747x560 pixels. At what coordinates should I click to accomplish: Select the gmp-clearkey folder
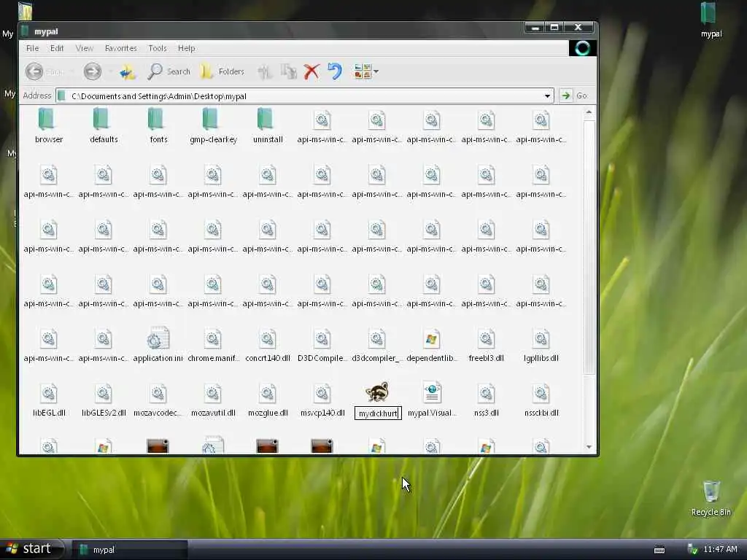(213, 125)
